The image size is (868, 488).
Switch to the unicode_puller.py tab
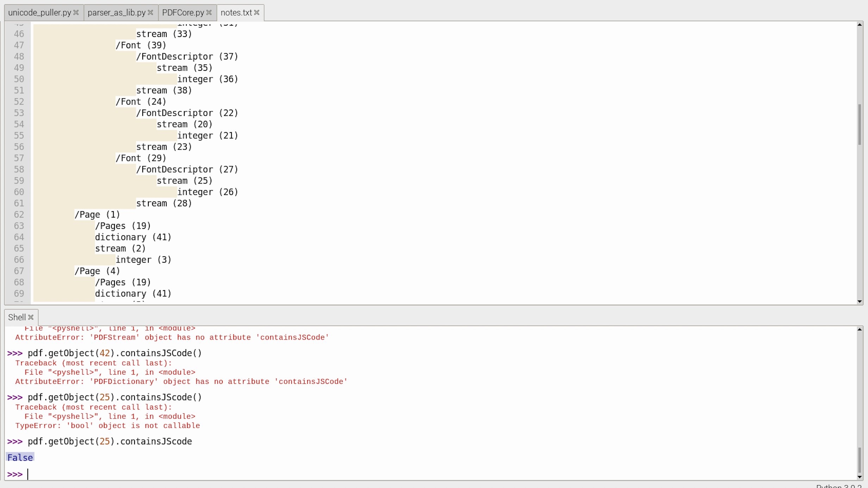click(39, 13)
